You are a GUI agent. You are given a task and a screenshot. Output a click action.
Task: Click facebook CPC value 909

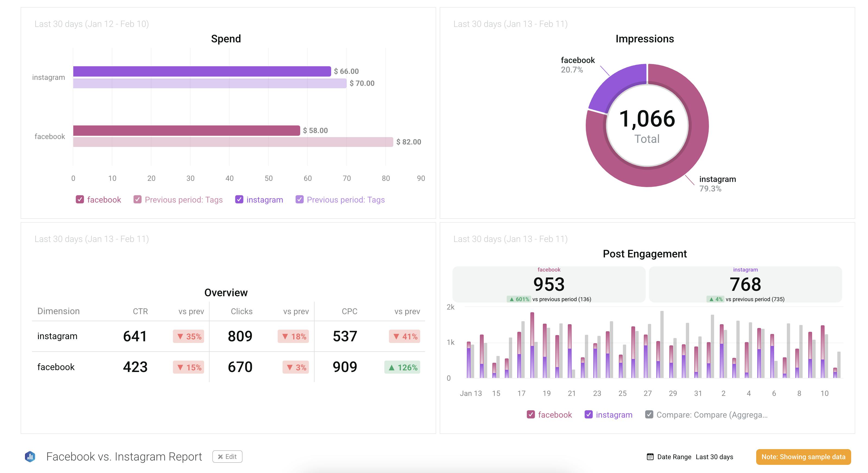point(345,367)
